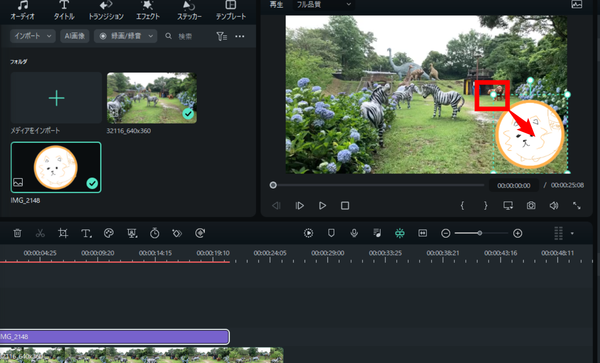The height and width of the screenshot is (363, 600).
Task: Click the current timecode 00:00:00:00 field
Action: tap(514, 186)
